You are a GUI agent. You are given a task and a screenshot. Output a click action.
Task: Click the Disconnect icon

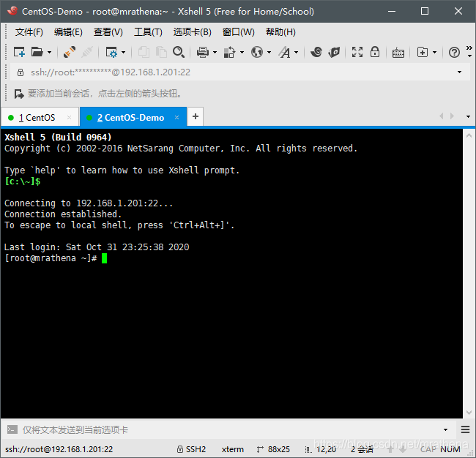tap(87, 52)
